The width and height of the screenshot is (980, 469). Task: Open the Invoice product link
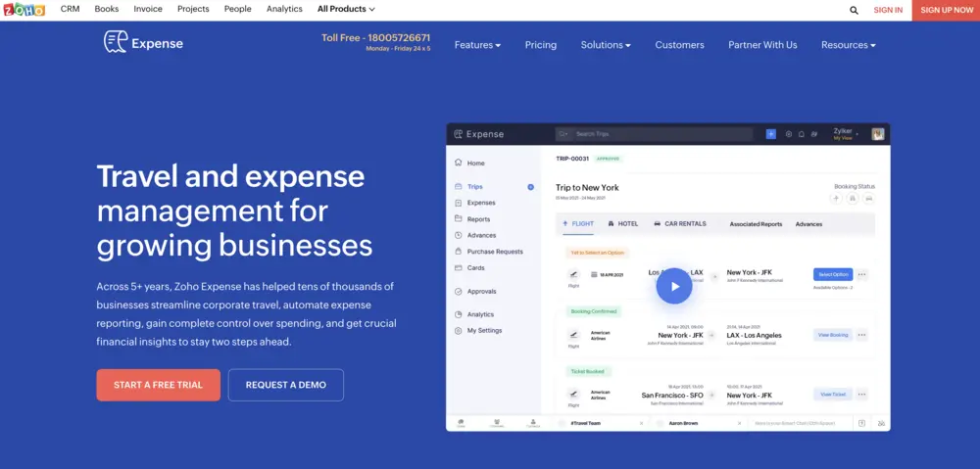(148, 9)
